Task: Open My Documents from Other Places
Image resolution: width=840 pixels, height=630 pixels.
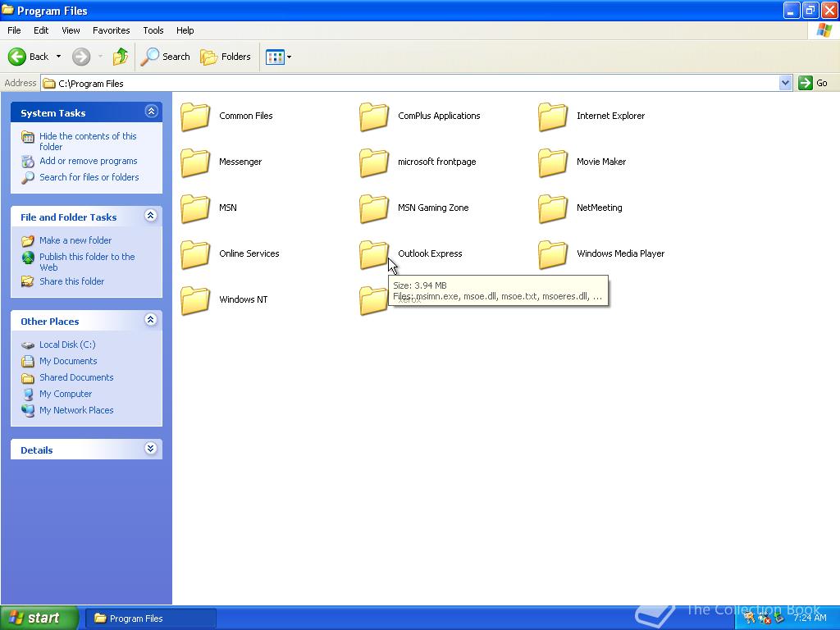Action: pyautogui.click(x=68, y=361)
